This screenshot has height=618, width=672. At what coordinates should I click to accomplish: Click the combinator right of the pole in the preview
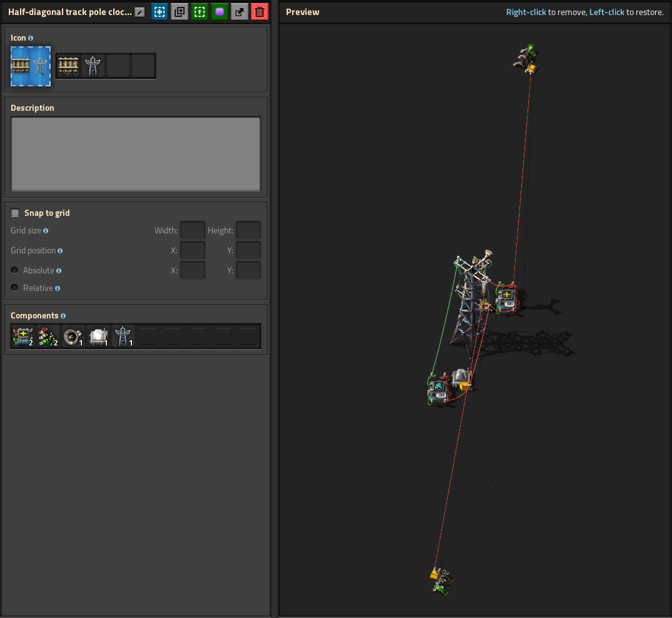(x=507, y=298)
